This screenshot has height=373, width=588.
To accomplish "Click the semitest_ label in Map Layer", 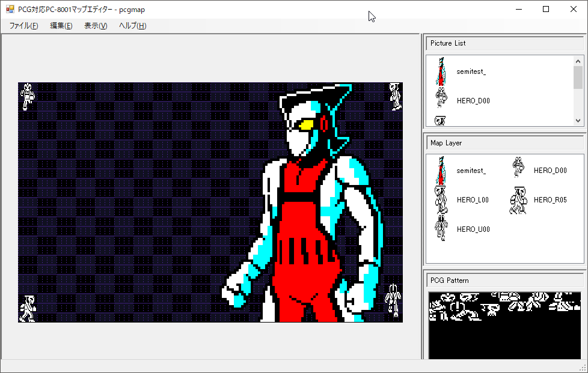I will pos(471,171).
